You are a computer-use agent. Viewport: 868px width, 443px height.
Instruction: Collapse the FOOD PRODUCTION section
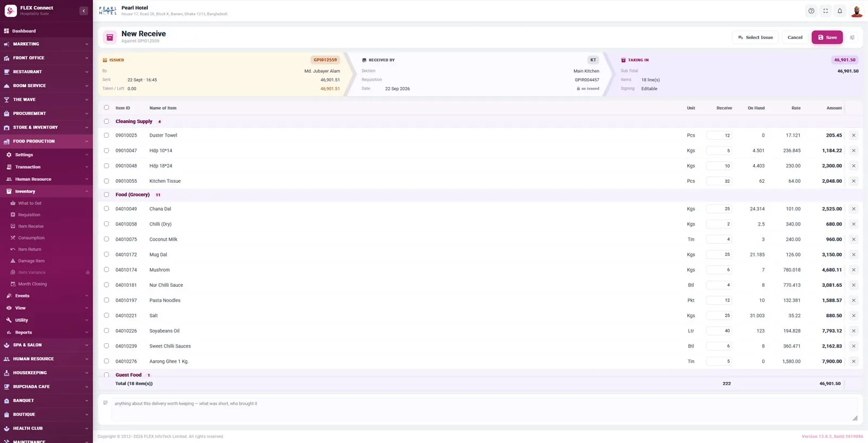tap(46, 142)
